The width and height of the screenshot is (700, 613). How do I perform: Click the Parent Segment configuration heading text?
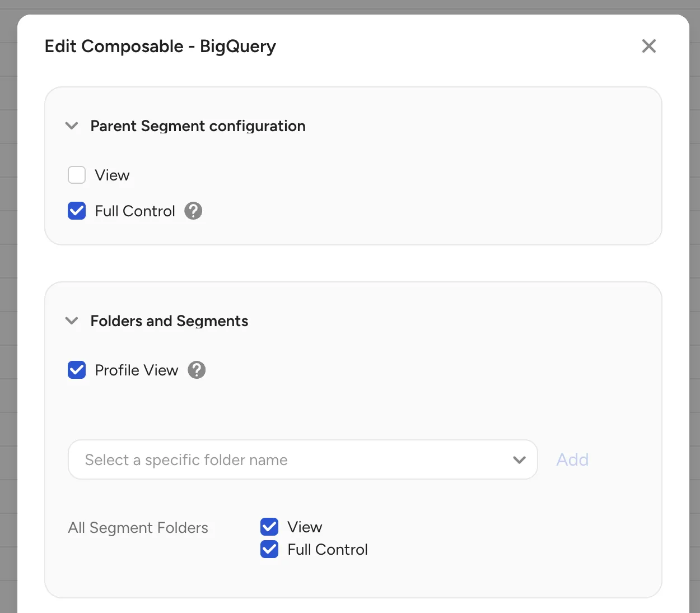pos(198,126)
